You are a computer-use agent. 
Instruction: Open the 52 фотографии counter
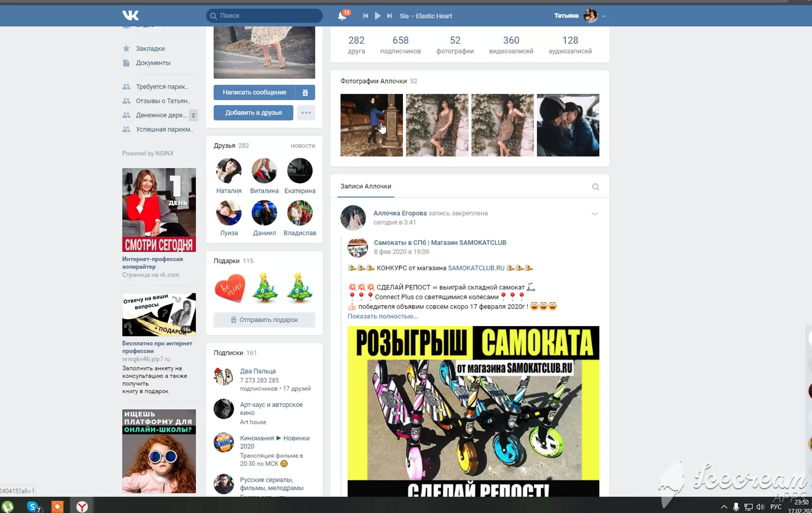[x=455, y=45]
